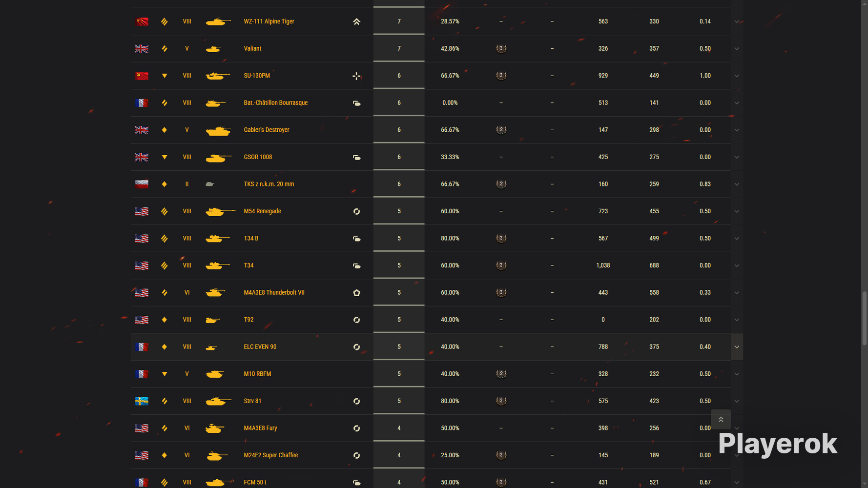Expand the WZ-111 Alpine Tiger row details
The width and height of the screenshot is (868, 488).
(x=737, y=21)
